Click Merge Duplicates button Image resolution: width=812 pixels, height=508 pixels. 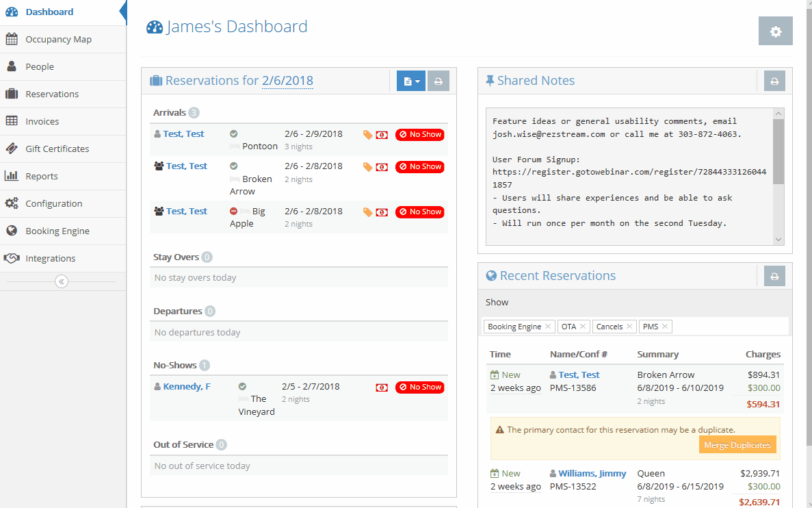(737, 445)
